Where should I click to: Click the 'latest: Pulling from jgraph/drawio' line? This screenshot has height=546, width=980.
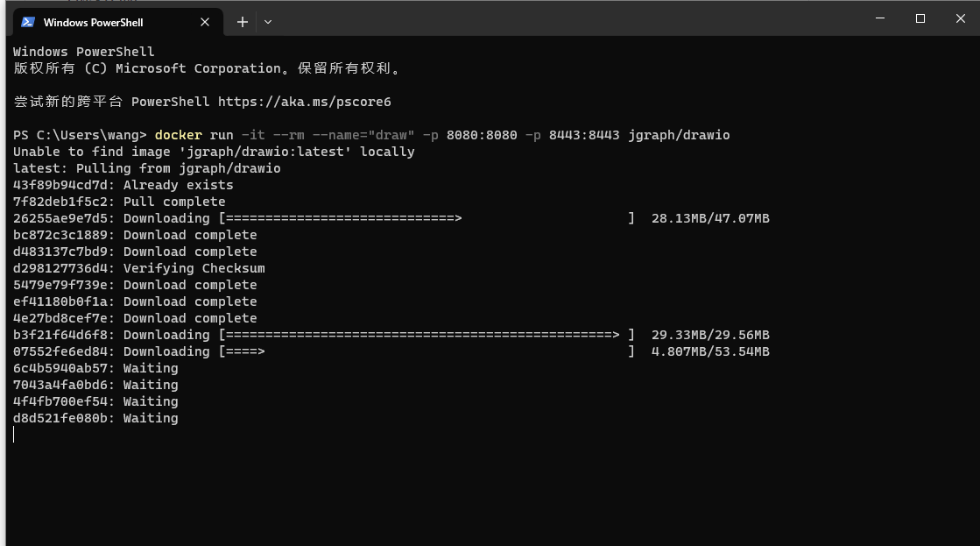point(147,168)
